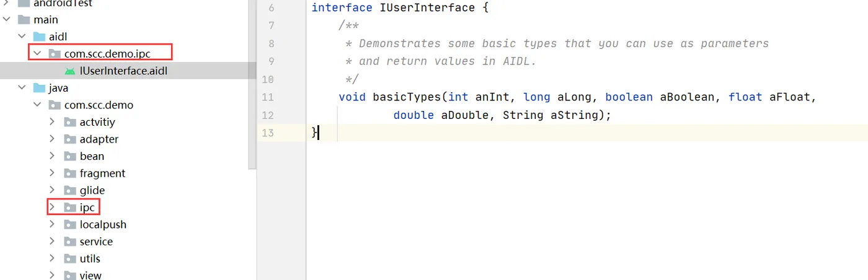Select the utils package

pyautogui.click(x=90, y=259)
